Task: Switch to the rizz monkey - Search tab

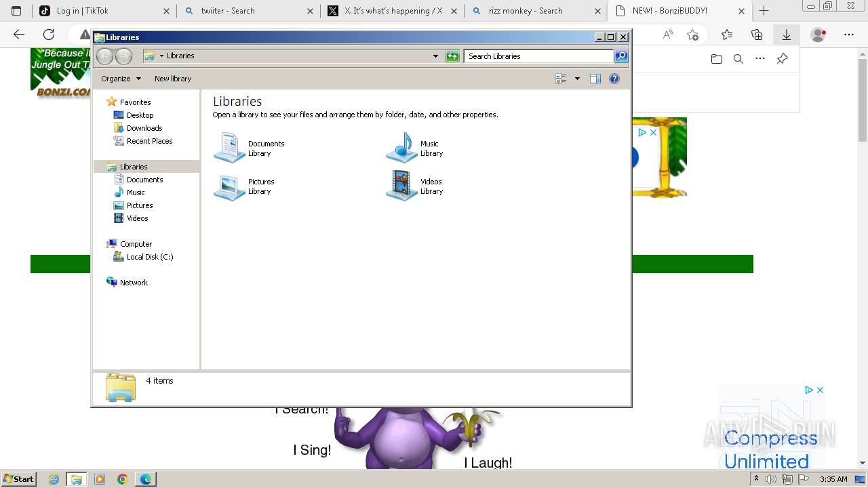Action: (x=536, y=11)
